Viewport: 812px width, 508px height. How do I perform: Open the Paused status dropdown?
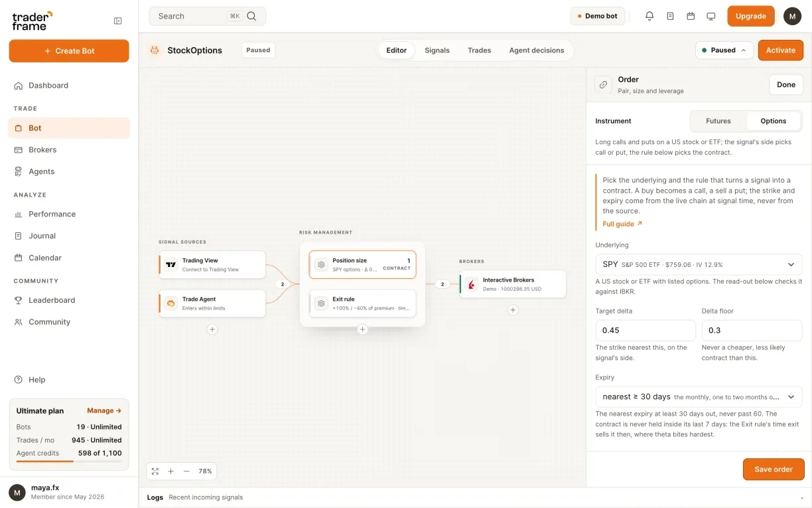(724, 50)
